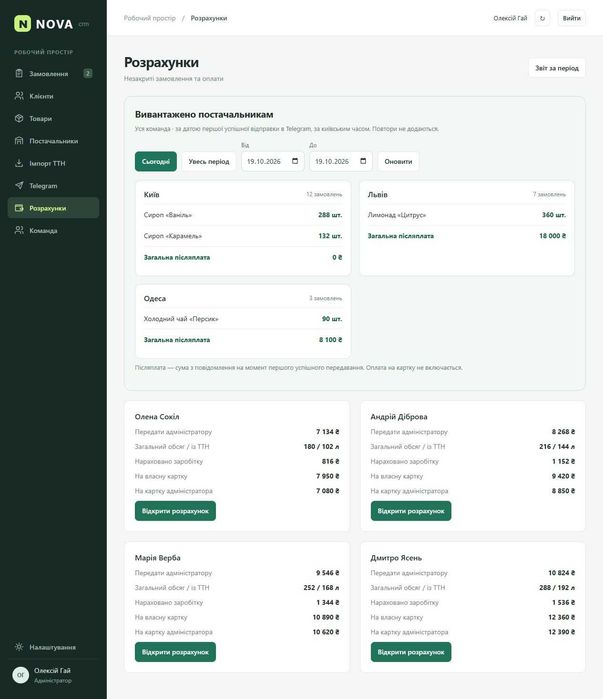Image resolution: width=603 pixels, height=699 pixels.
Task: Click the Команда team icon
Action: (x=19, y=230)
